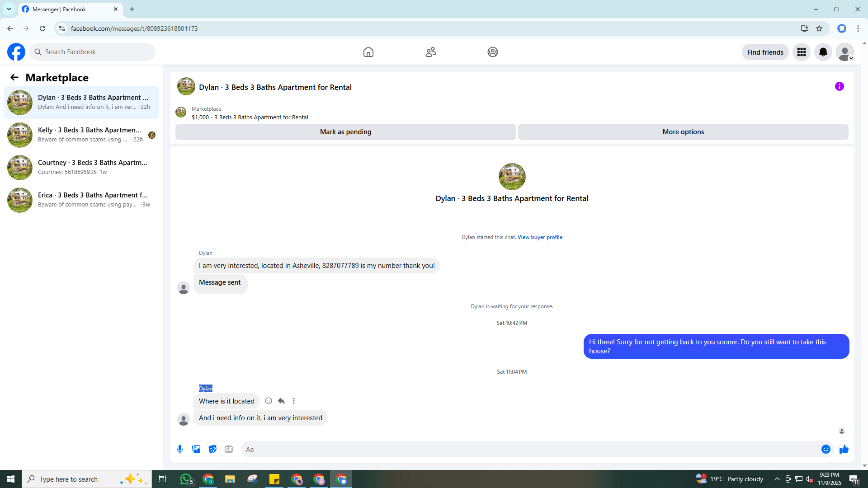Open the tab search dropdown

[x=9, y=9]
